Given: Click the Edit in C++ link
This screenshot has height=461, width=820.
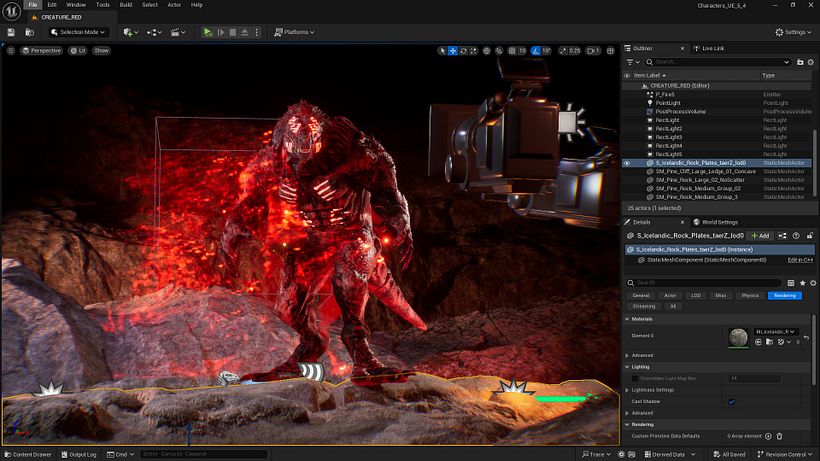Looking at the screenshot, I should click(x=800, y=260).
